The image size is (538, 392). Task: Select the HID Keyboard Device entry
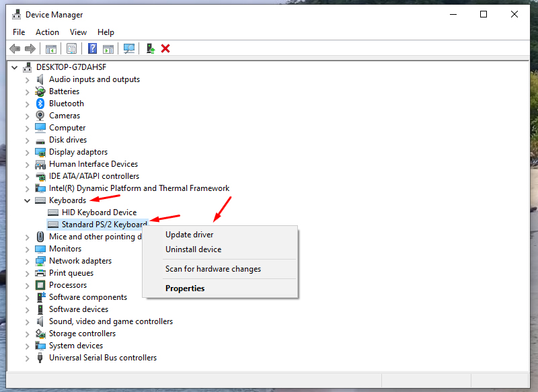tap(99, 212)
